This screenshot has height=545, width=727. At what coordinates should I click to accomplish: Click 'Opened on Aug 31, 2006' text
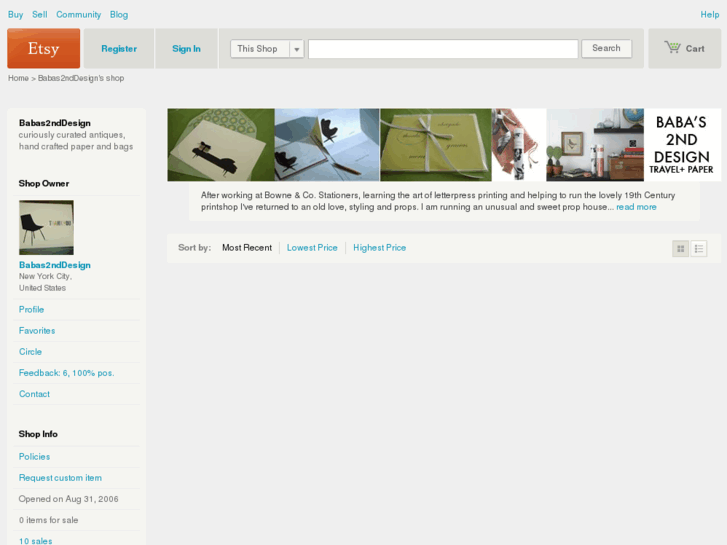(69, 499)
